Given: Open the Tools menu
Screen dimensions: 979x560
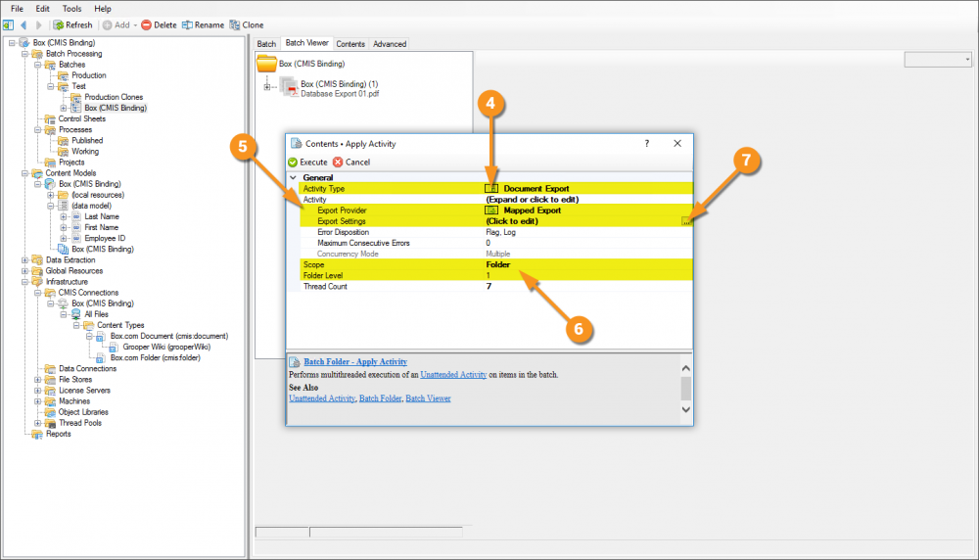Looking at the screenshot, I should click(71, 9).
